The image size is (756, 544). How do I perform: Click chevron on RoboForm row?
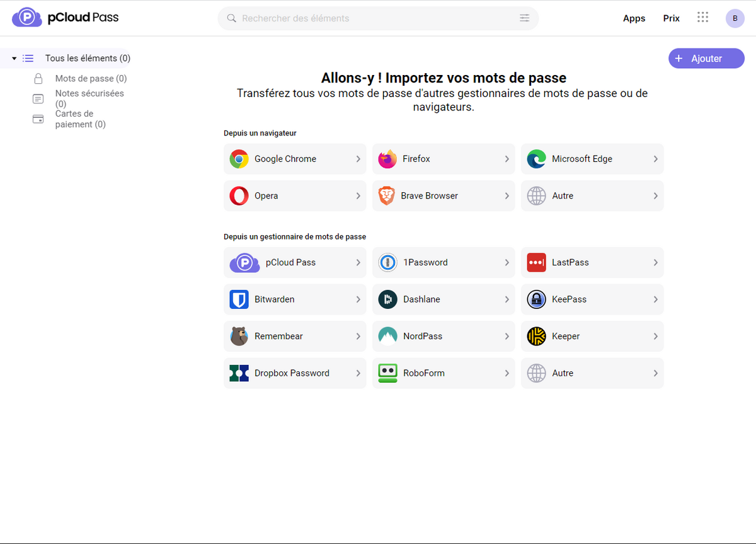pos(507,373)
